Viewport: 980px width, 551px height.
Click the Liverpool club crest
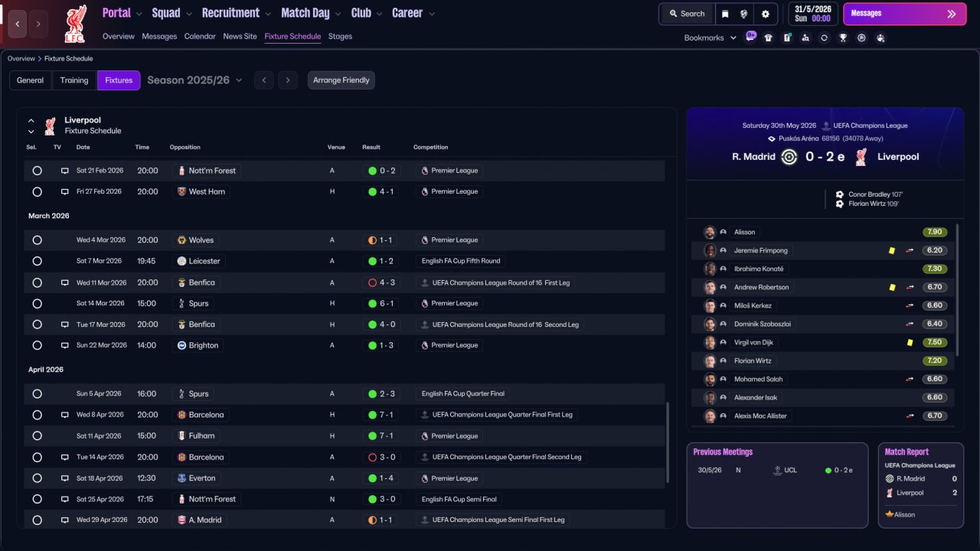(75, 23)
